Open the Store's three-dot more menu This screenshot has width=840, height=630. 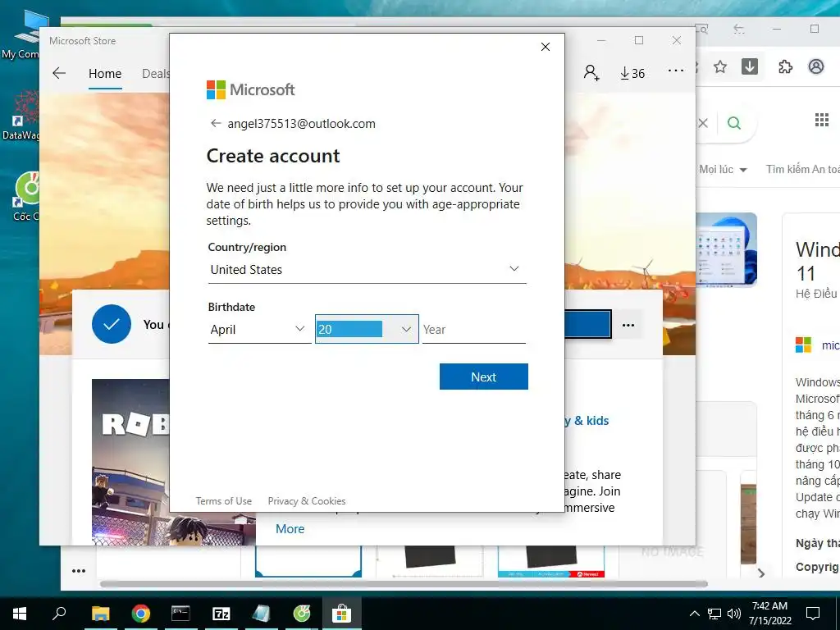[x=676, y=71]
